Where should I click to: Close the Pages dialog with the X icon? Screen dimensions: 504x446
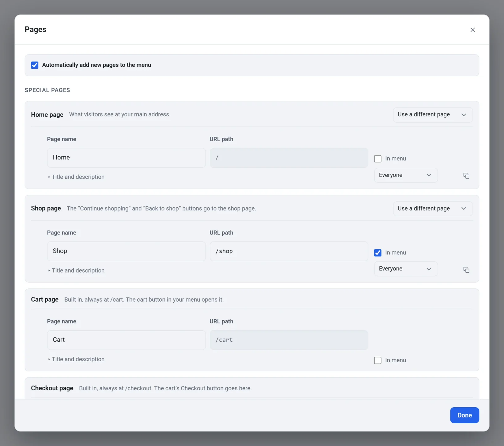[x=472, y=30]
